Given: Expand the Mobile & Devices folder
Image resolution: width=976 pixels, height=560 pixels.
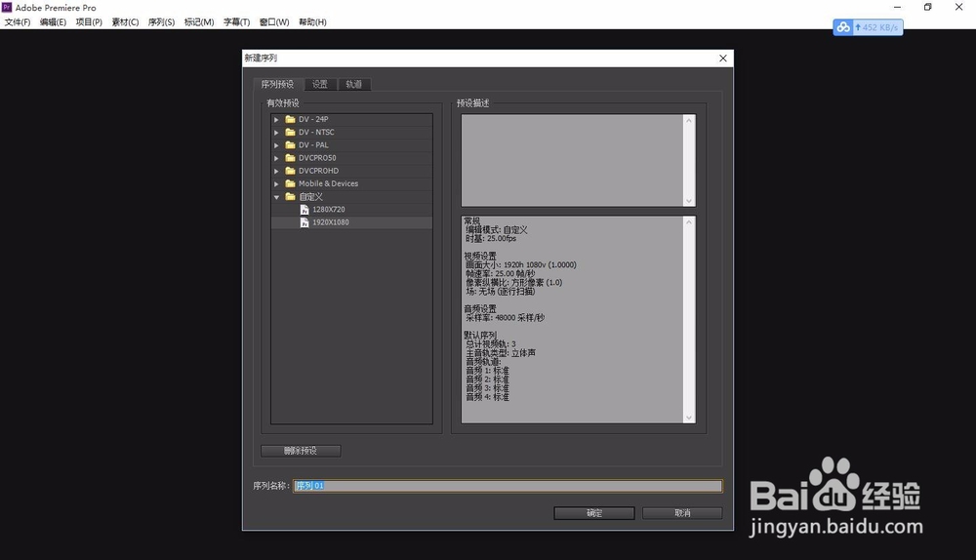Looking at the screenshot, I should [276, 184].
